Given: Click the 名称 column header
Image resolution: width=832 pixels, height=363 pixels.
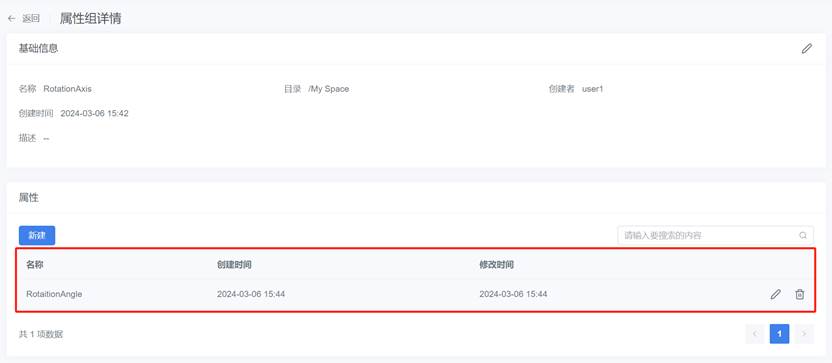Looking at the screenshot, I should [34, 264].
